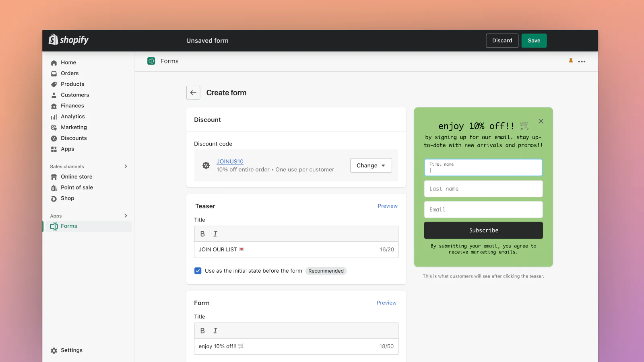The width and height of the screenshot is (644, 362).
Task: Toggle 'Use as the initial state' checkbox
Action: (x=198, y=271)
